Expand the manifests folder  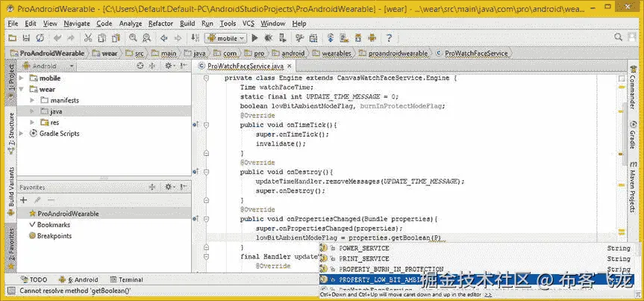[x=32, y=100]
